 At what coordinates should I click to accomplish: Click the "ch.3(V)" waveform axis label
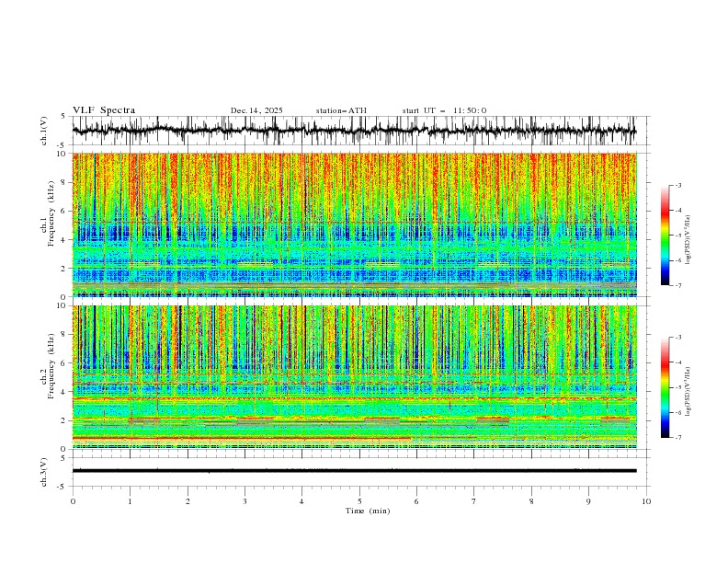coord(44,472)
